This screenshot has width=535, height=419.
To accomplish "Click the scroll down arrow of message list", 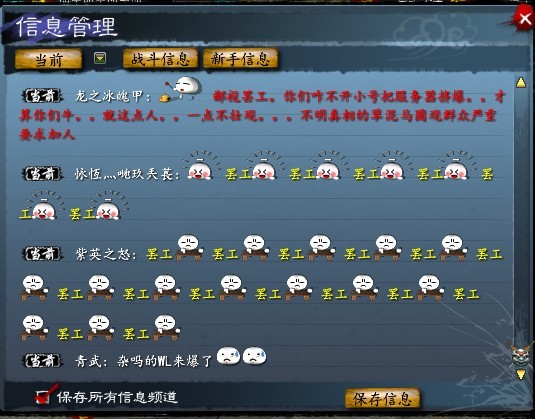I will coord(521,375).
